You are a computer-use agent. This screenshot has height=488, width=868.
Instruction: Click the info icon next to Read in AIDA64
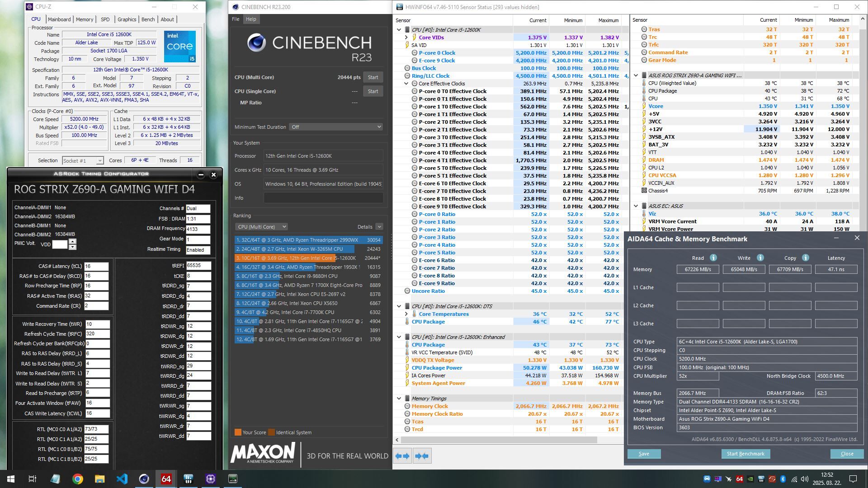[713, 258]
